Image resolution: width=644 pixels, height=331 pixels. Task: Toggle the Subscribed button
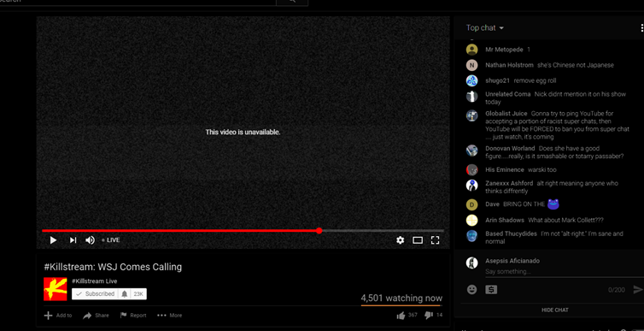[96, 294]
